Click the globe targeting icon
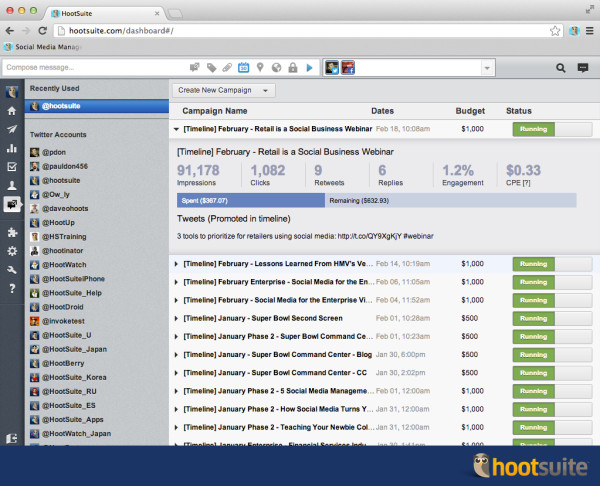This screenshot has width=600, height=486. [276, 68]
